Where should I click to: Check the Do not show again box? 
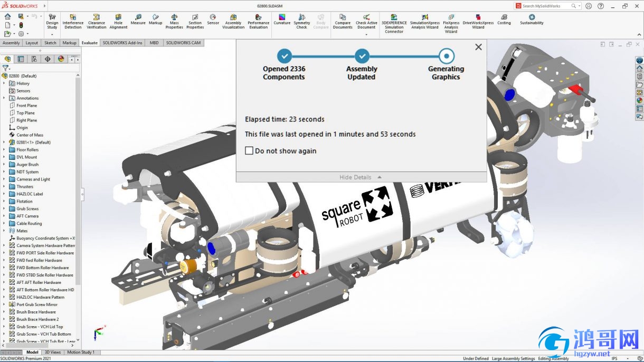coord(249,150)
